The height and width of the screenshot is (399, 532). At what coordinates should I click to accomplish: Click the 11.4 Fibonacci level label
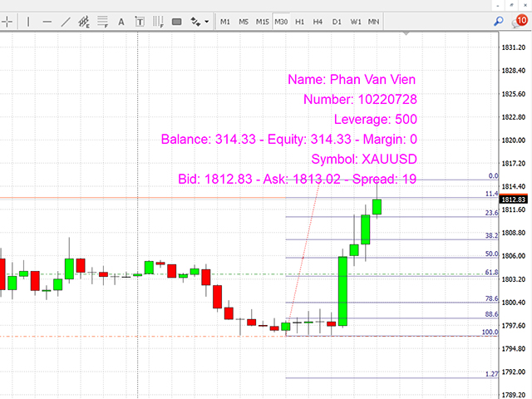491,194
